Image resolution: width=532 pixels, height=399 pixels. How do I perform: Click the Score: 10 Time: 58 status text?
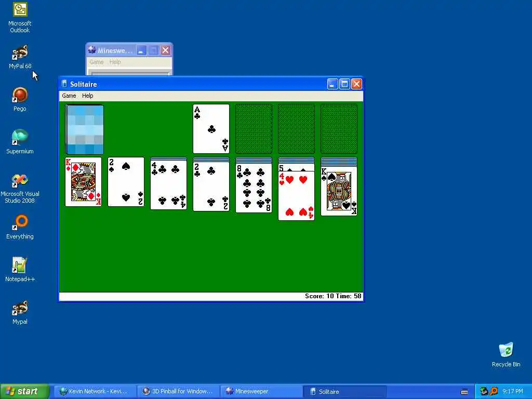[333, 296]
